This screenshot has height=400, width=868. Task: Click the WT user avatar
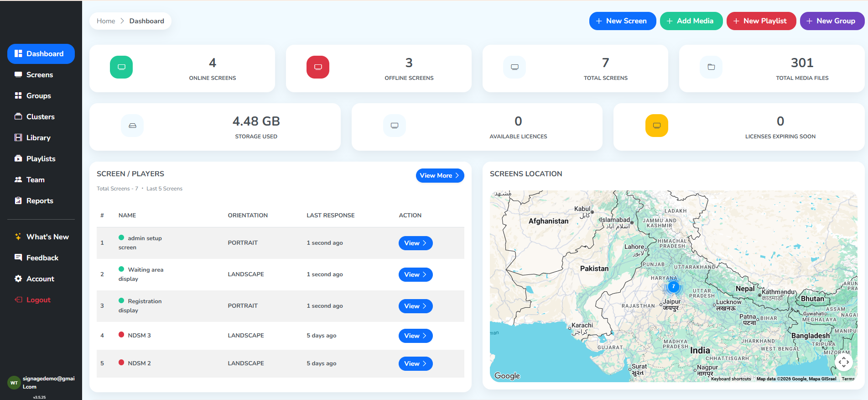(14, 383)
